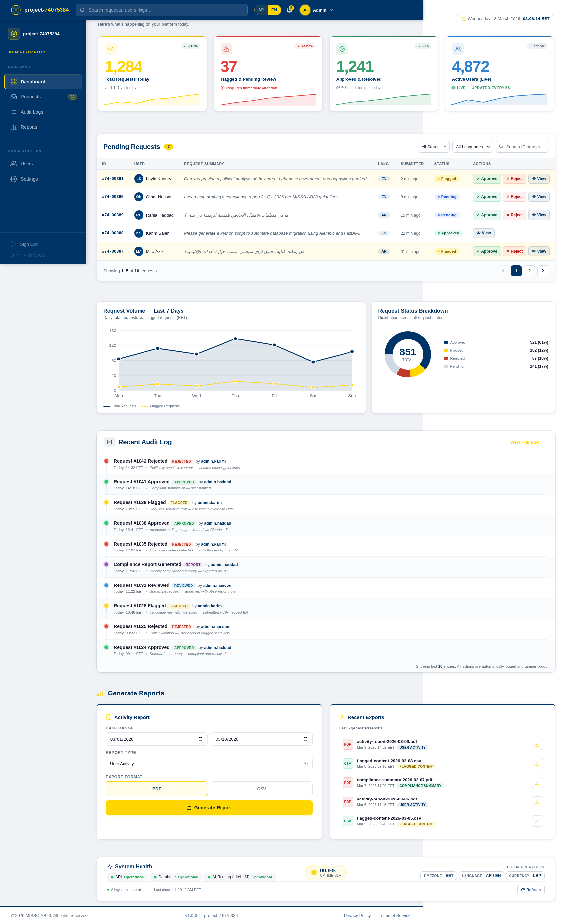Open Settings in the sidebar
This screenshot has height=924, width=566.
tap(29, 179)
